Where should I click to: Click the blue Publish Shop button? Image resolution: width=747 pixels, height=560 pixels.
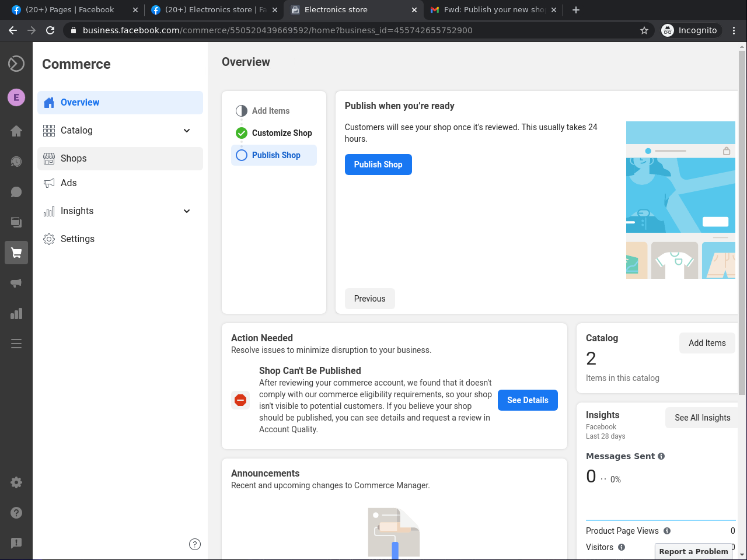pyautogui.click(x=378, y=164)
